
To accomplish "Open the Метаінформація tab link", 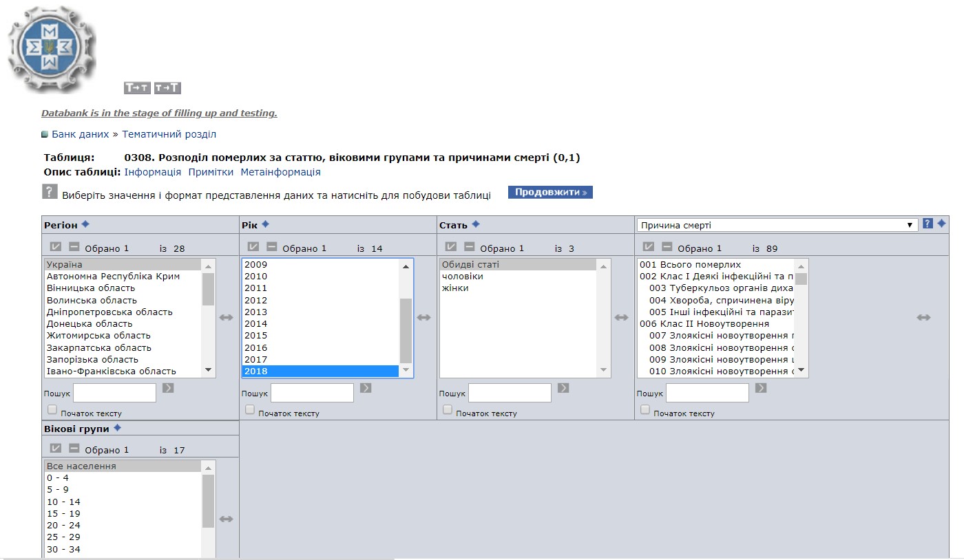I will [280, 172].
